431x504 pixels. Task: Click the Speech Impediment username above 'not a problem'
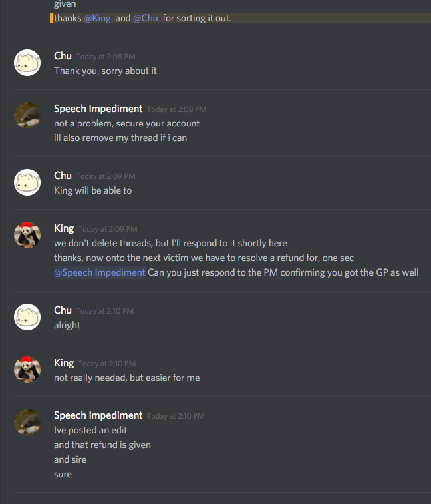[98, 109]
